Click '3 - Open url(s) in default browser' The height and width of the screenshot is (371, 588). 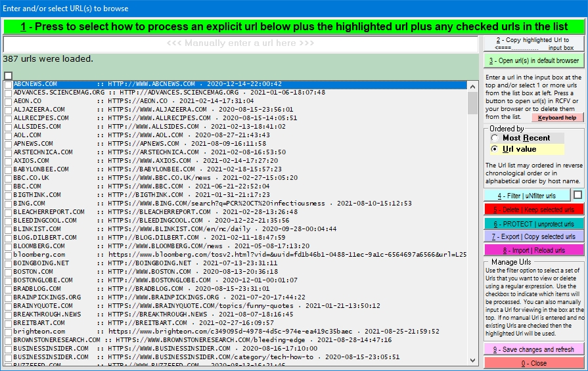coord(533,60)
